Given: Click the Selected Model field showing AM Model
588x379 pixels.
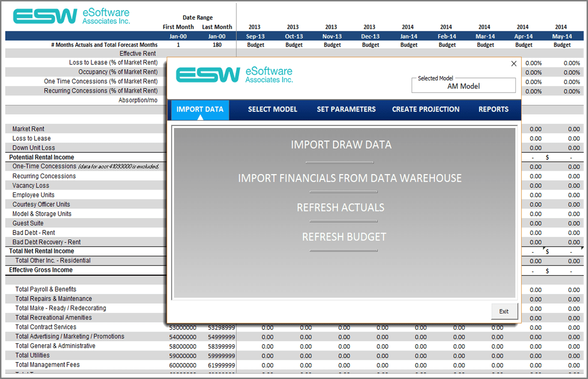Looking at the screenshot, I should (463, 85).
